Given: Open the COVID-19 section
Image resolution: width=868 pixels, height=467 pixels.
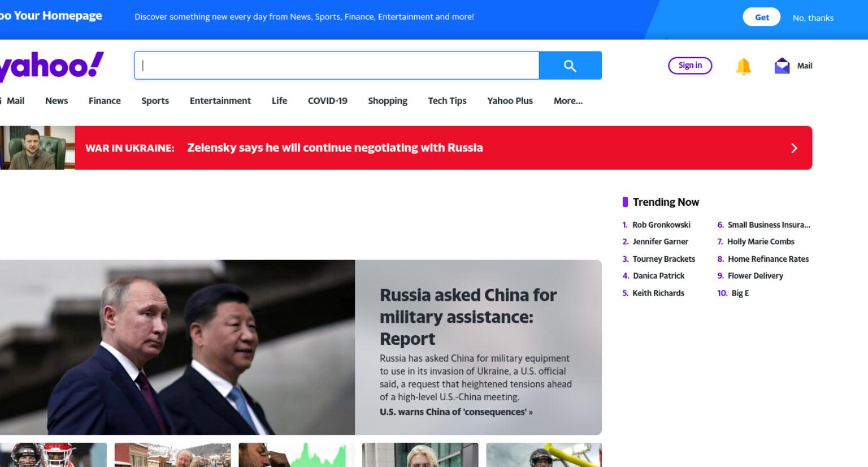Looking at the screenshot, I should [x=328, y=101].
